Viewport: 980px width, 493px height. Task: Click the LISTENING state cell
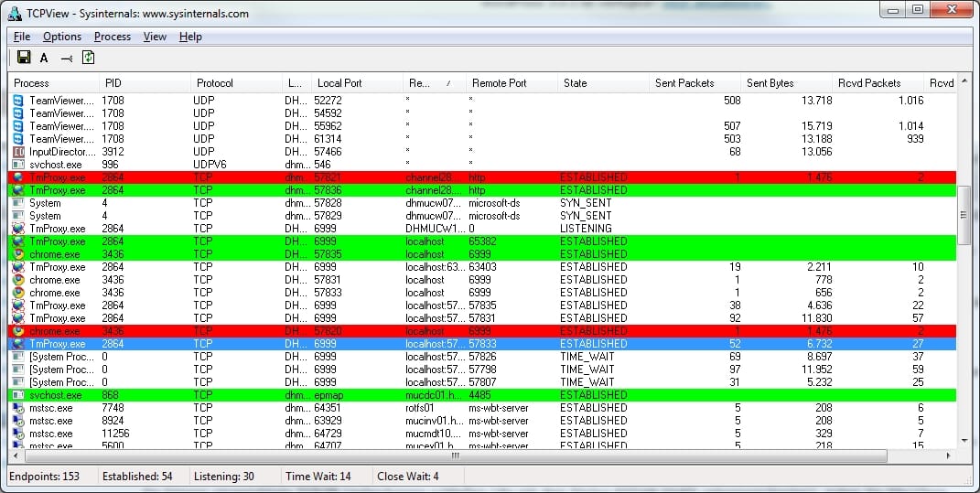[586, 229]
